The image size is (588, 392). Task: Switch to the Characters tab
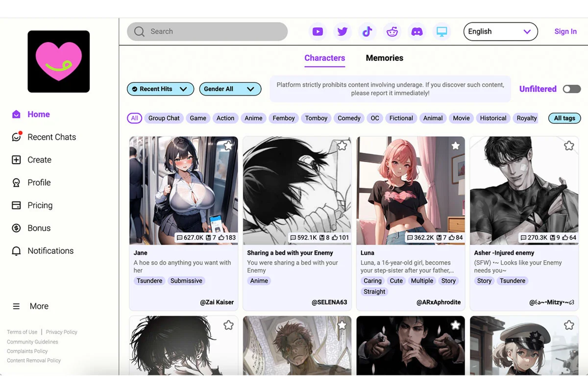pos(325,58)
